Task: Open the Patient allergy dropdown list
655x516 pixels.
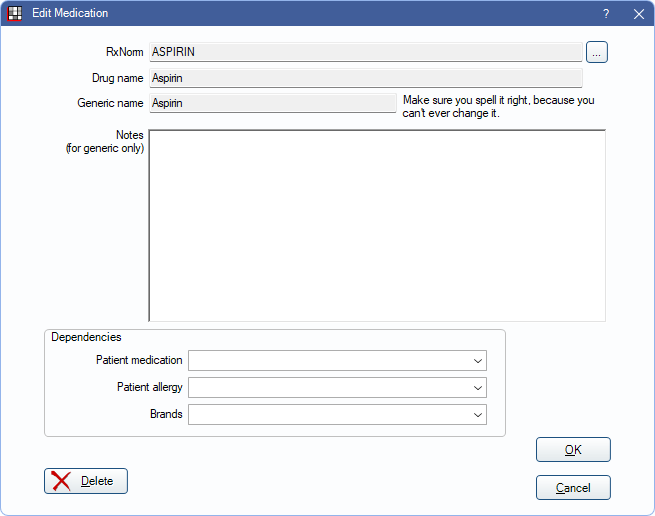Action: (338, 388)
